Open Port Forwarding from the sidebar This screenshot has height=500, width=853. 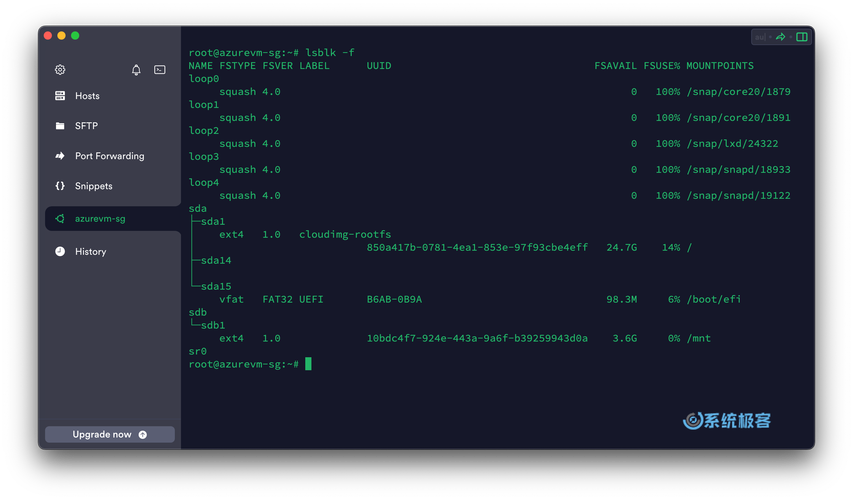pyautogui.click(x=109, y=156)
